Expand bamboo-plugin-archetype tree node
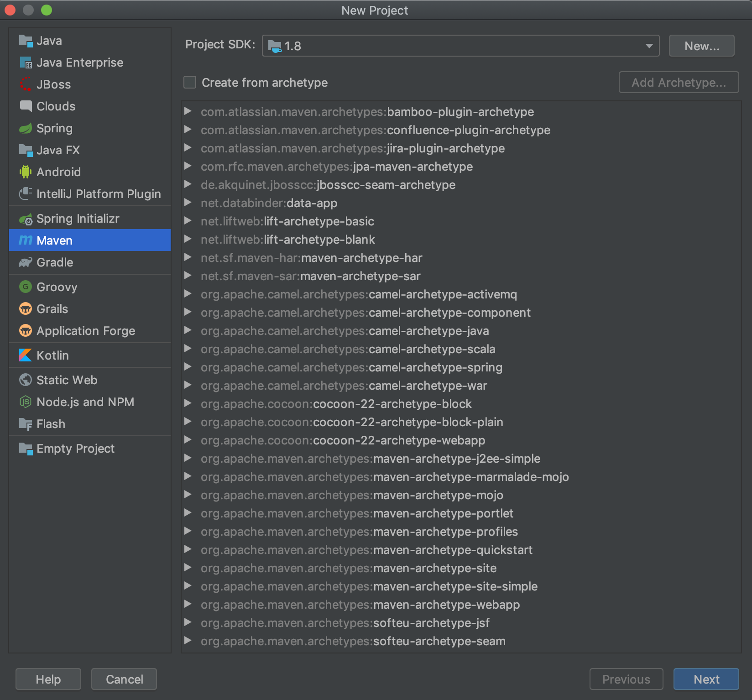 188,111
